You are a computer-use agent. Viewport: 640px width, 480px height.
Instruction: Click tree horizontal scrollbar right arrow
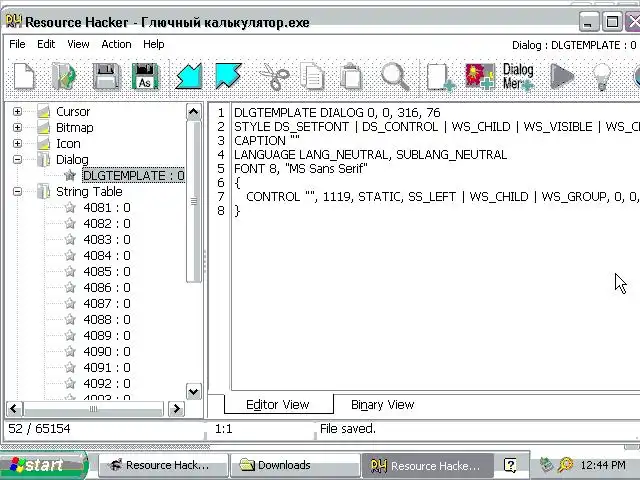(x=176, y=409)
